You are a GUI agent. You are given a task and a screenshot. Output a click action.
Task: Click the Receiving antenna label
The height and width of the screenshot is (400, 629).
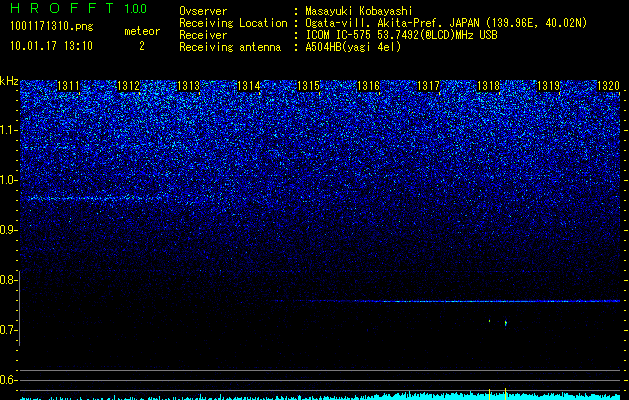click(x=230, y=47)
